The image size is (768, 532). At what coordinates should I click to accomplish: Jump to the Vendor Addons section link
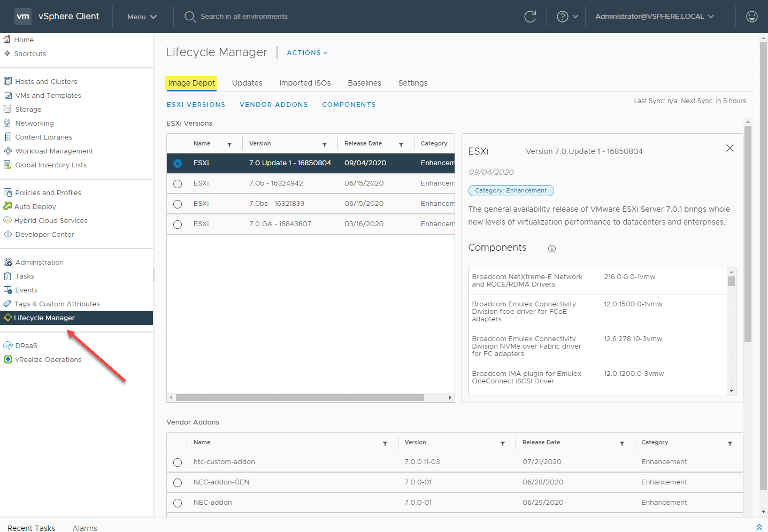coord(273,105)
